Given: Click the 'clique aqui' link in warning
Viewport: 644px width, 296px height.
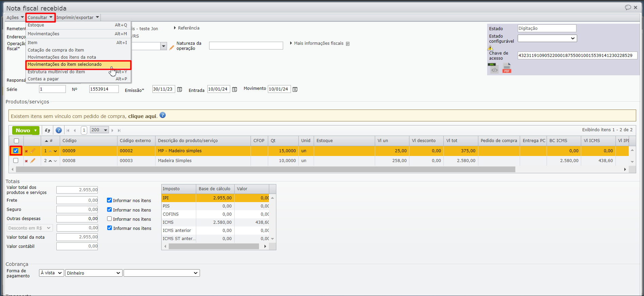Looking at the screenshot, I should click(142, 116).
